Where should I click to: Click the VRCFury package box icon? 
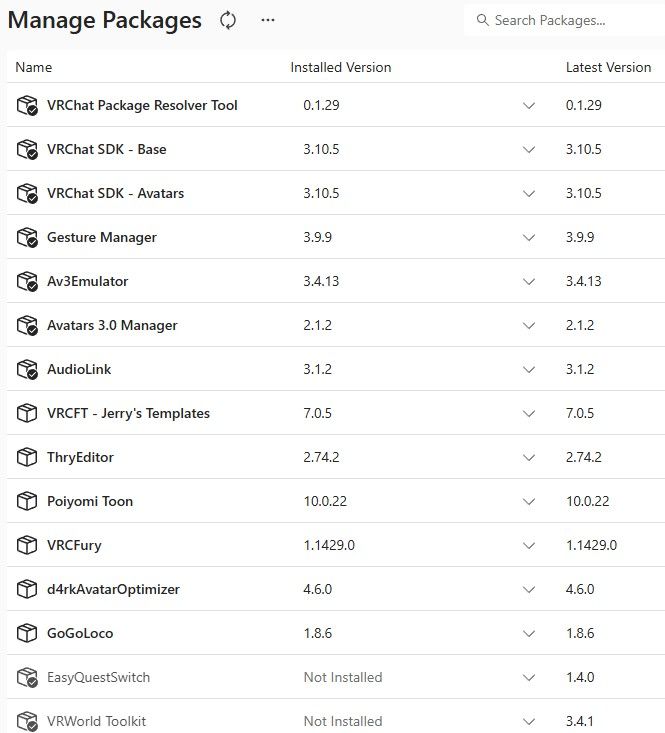pos(27,545)
